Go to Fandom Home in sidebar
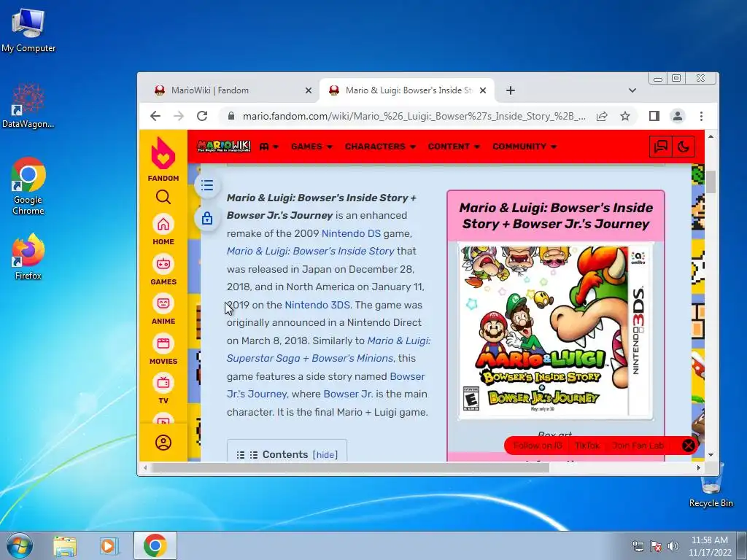The width and height of the screenshot is (747, 560). coord(163,230)
